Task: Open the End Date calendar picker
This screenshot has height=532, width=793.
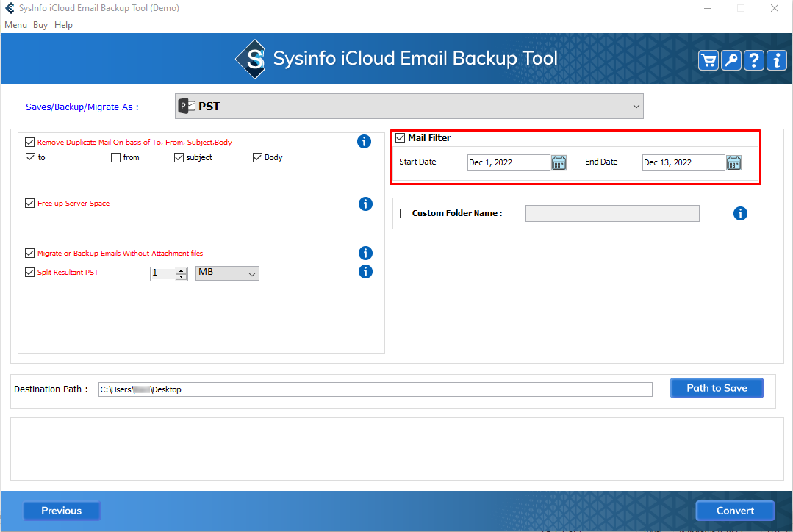Action: (x=733, y=162)
